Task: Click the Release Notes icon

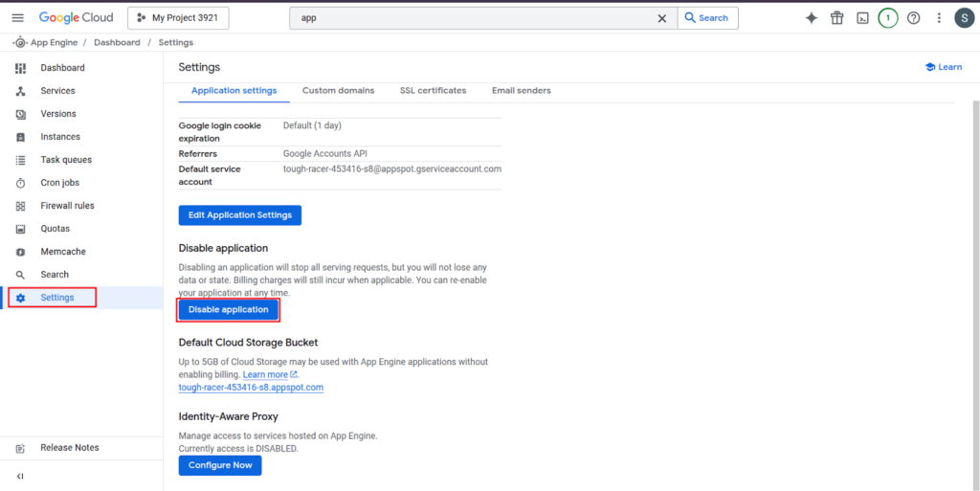Action: 21,448
